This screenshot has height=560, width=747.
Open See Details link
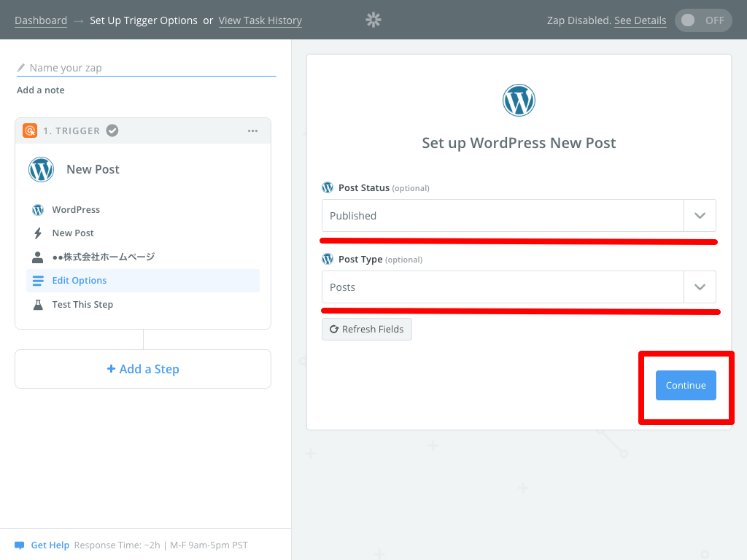(x=640, y=20)
